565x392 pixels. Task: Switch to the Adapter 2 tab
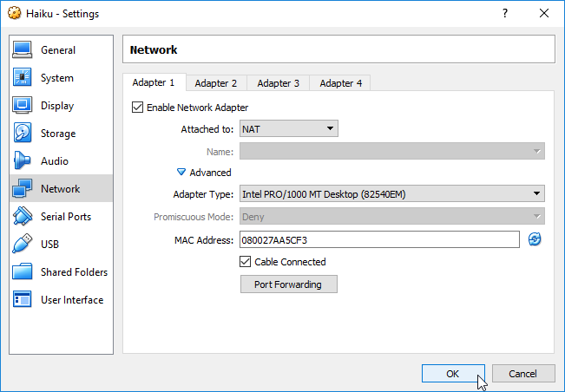coord(215,83)
